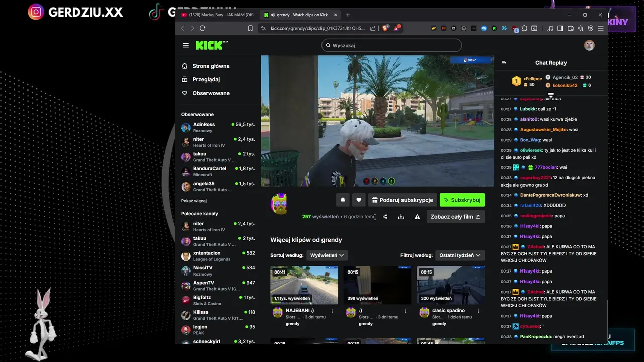
Task: Open legjon channel in Polecane kanały
Action: pos(218,330)
